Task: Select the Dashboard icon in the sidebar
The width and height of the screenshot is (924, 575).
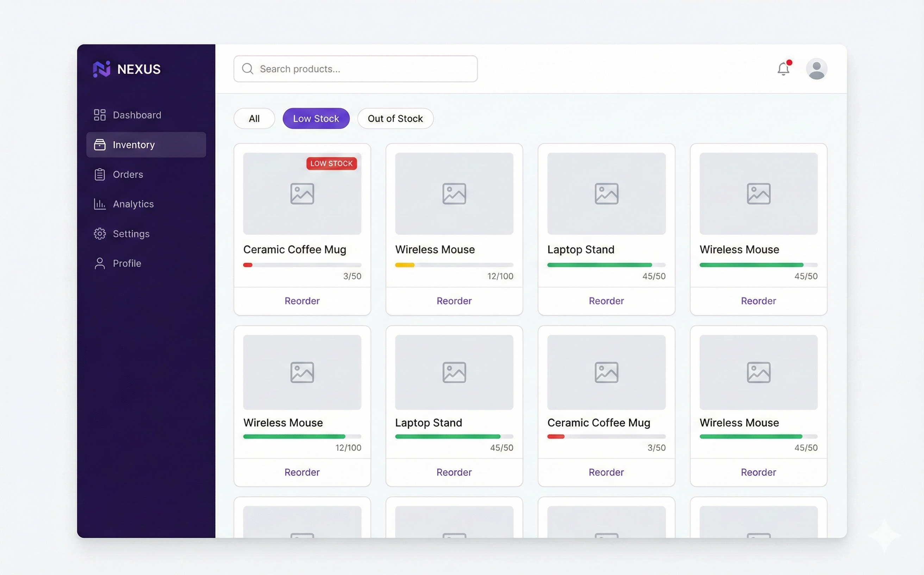Action: click(x=100, y=115)
